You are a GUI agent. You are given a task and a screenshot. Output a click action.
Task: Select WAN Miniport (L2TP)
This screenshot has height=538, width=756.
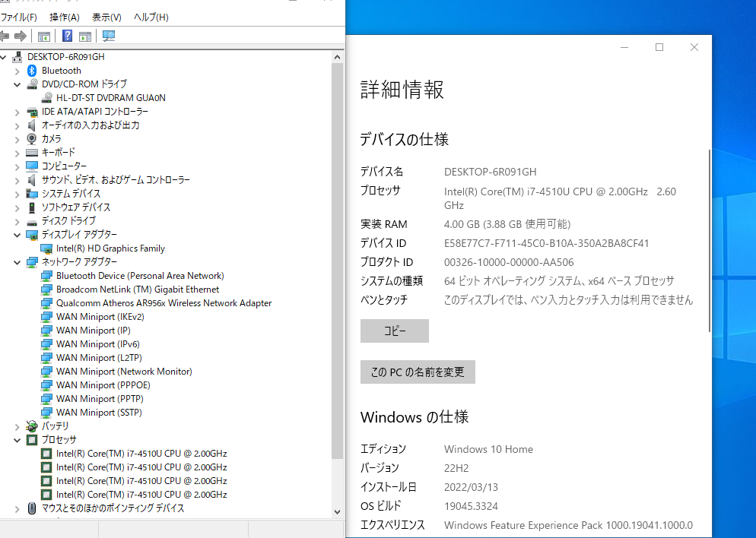[99, 358]
